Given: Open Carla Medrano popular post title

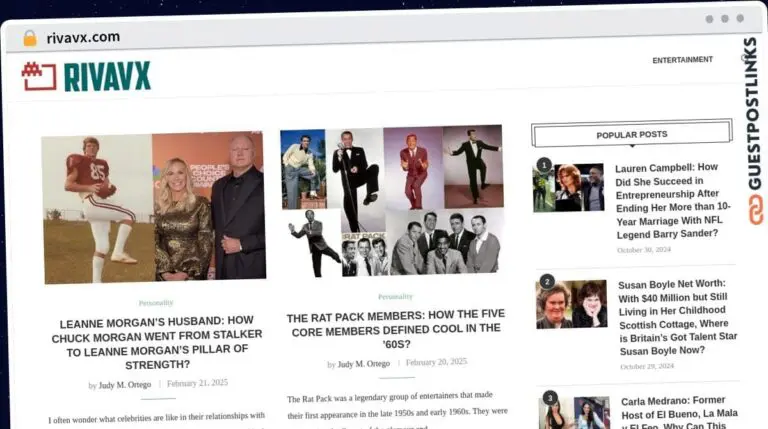Looking at the screenshot, I should click(x=679, y=413).
